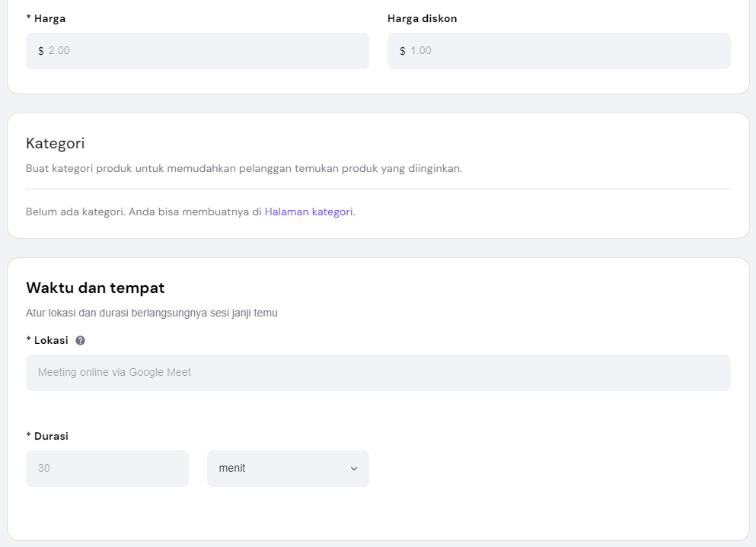Click the Kategori section heading
756x547 pixels.
pyautogui.click(x=53, y=144)
